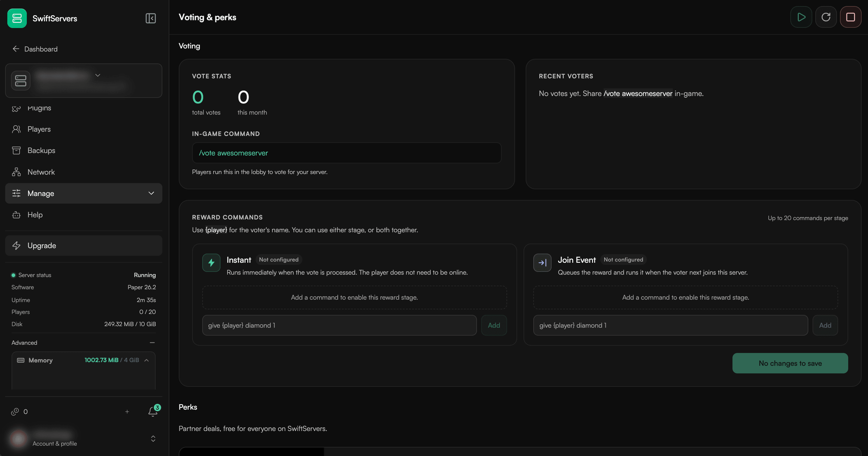
Task: Click the SwiftServers logo icon
Action: [17, 18]
